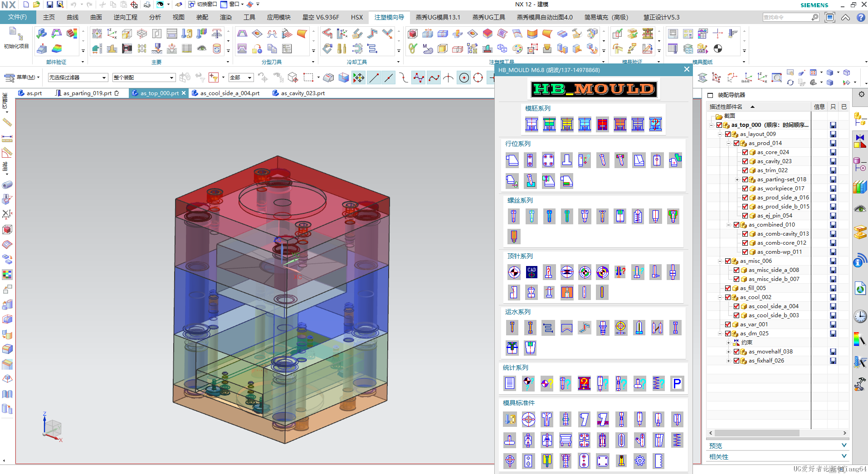Open the 菜单(M) menu button

pyautogui.click(x=22, y=77)
